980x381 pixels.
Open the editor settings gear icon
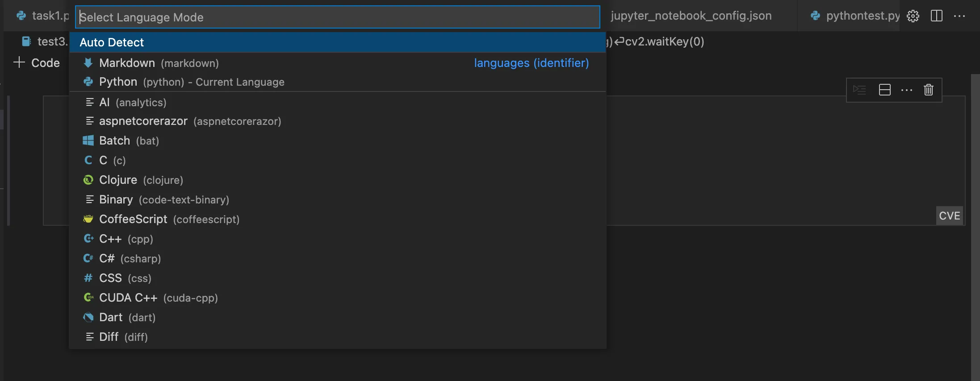[x=913, y=16]
